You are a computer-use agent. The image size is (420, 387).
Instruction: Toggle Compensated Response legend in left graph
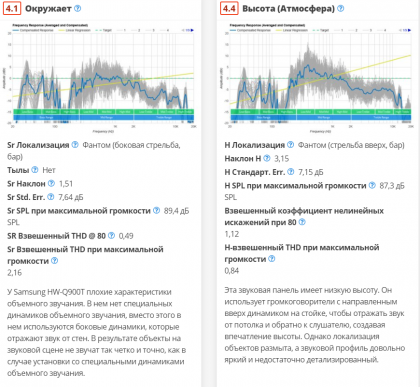[x=33, y=30]
